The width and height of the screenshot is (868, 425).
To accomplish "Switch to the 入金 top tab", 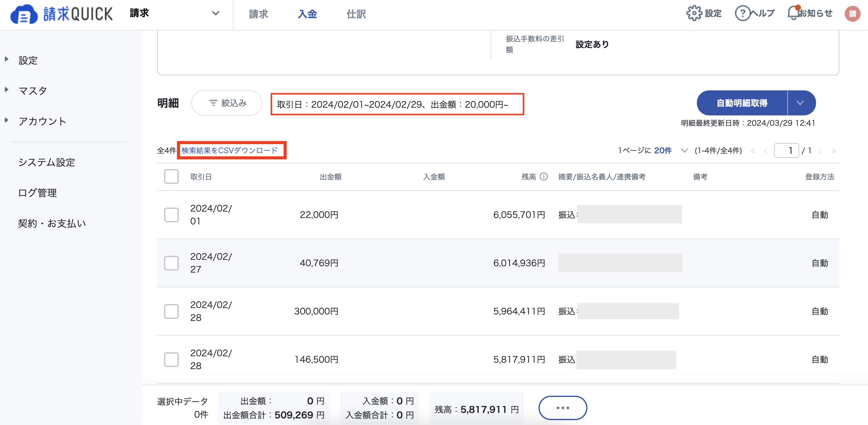I will (x=307, y=14).
